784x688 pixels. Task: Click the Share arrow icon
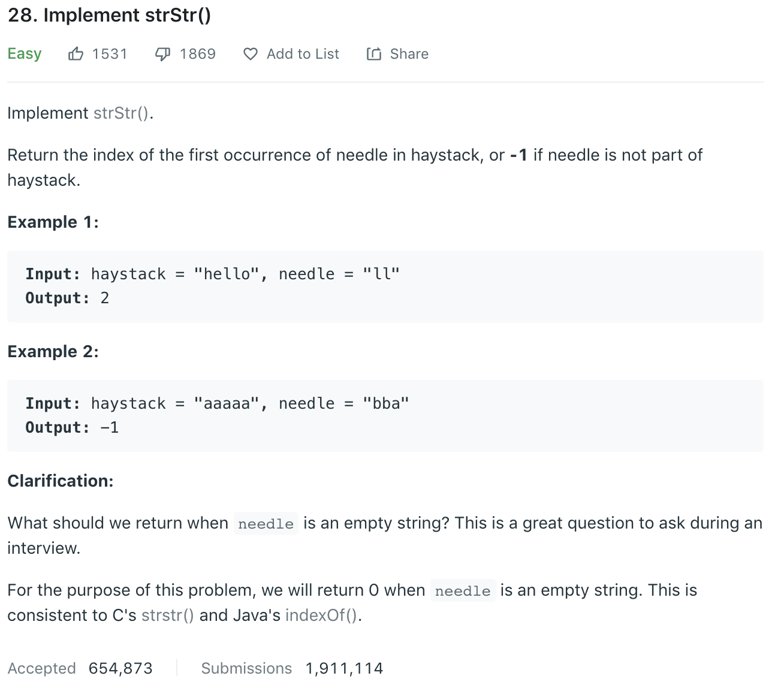(374, 54)
